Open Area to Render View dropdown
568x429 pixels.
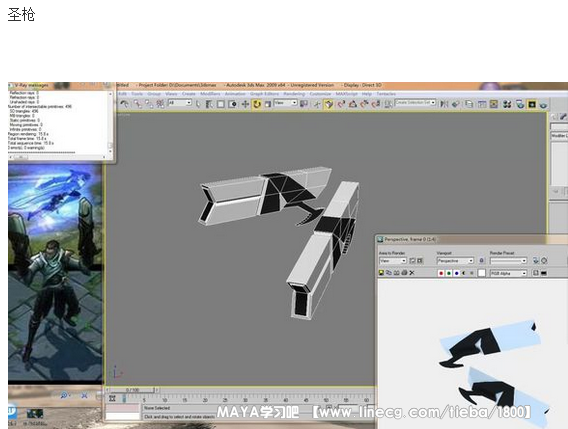393,261
